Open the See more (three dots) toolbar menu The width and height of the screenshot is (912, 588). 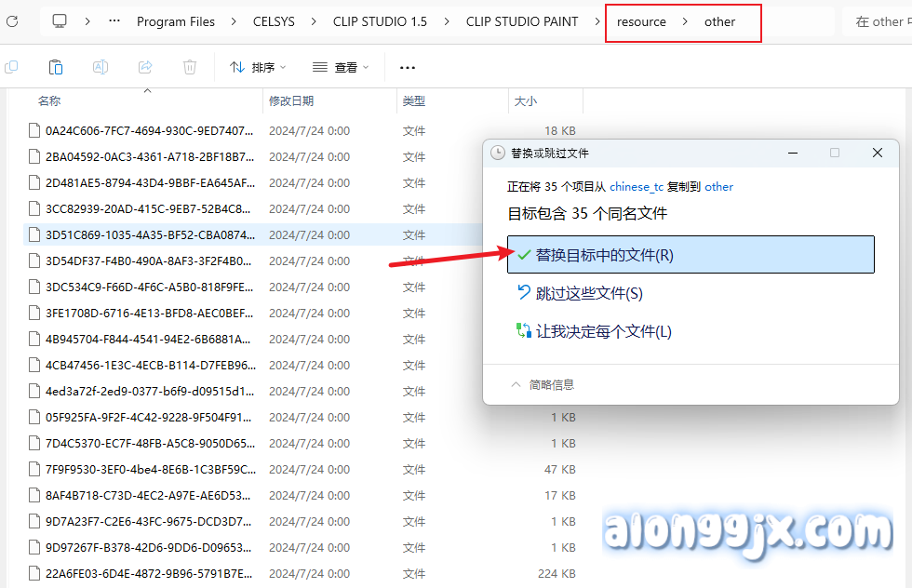pos(407,67)
